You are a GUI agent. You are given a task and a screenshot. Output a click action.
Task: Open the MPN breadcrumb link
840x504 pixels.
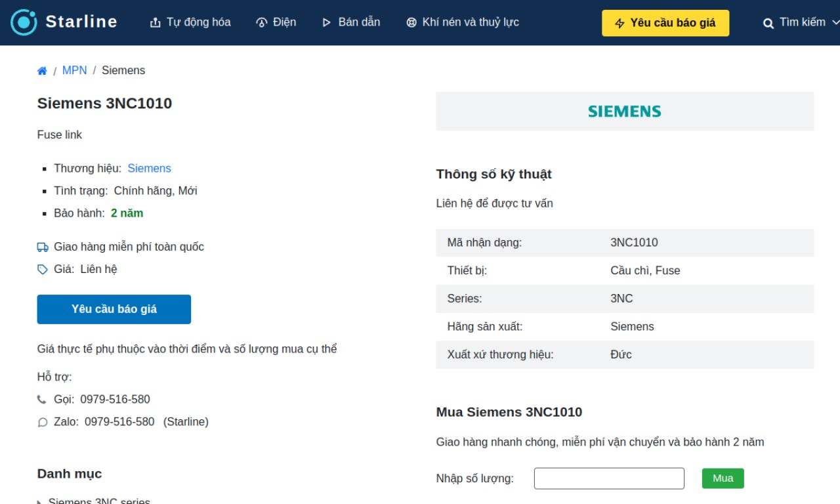pos(74,70)
